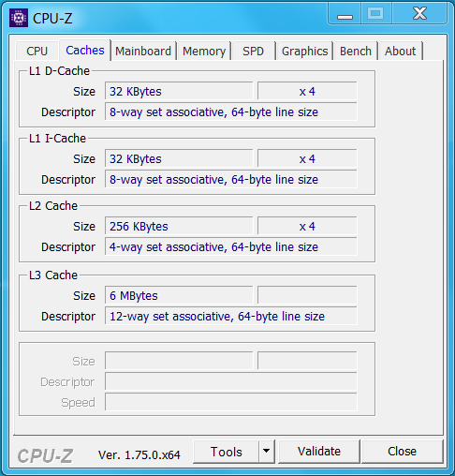Click the CPU-Z window title text
Screen dimensions: 455x476
(52, 18)
